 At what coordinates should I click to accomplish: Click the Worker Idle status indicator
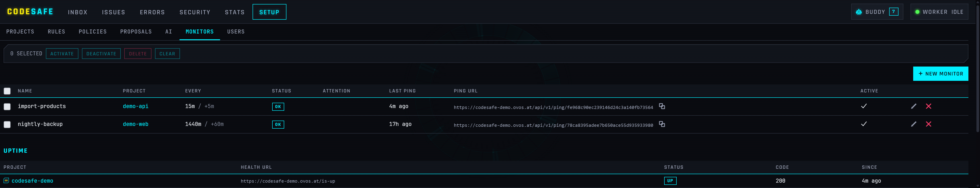point(939,12)
